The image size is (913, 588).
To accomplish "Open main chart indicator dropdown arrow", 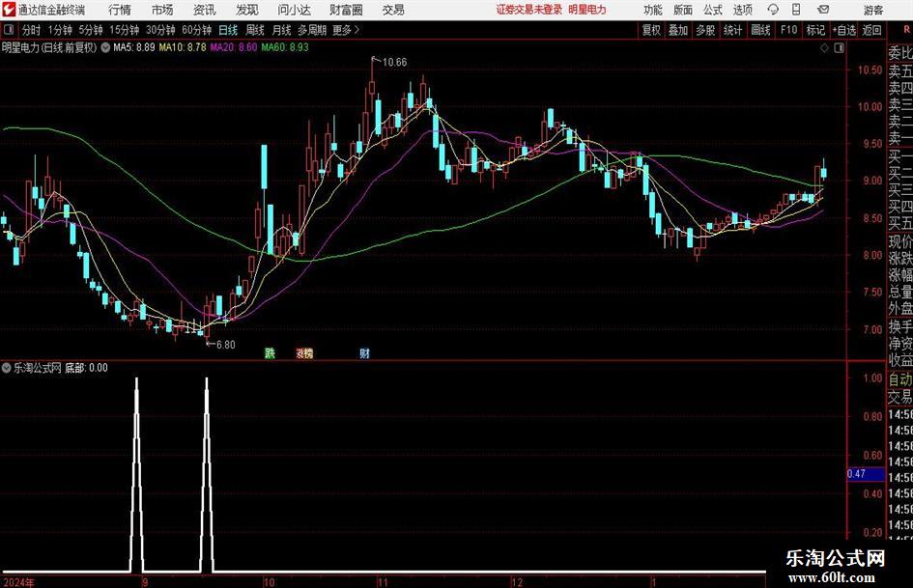I will pyautogui.click(x=105, y=47).
